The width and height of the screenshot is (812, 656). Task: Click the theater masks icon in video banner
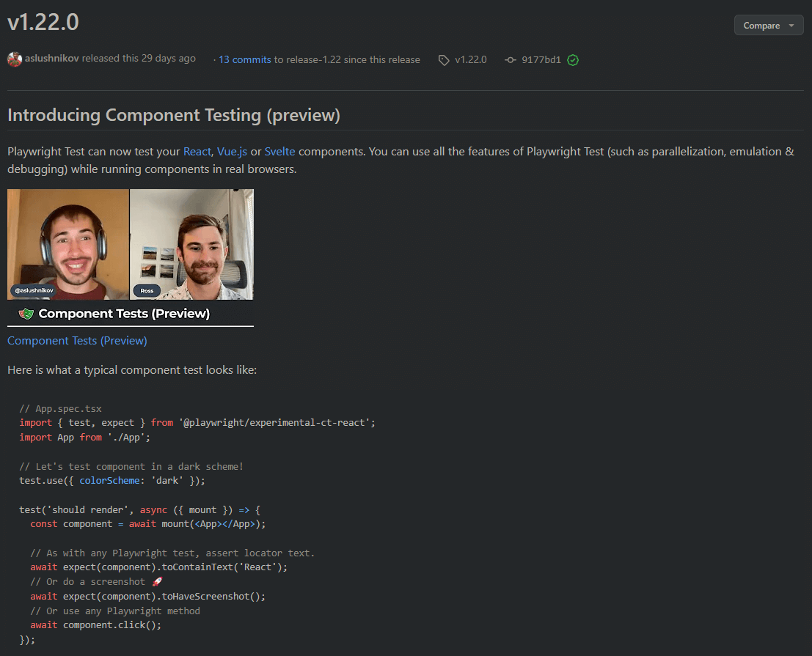(x=26, y=314)
